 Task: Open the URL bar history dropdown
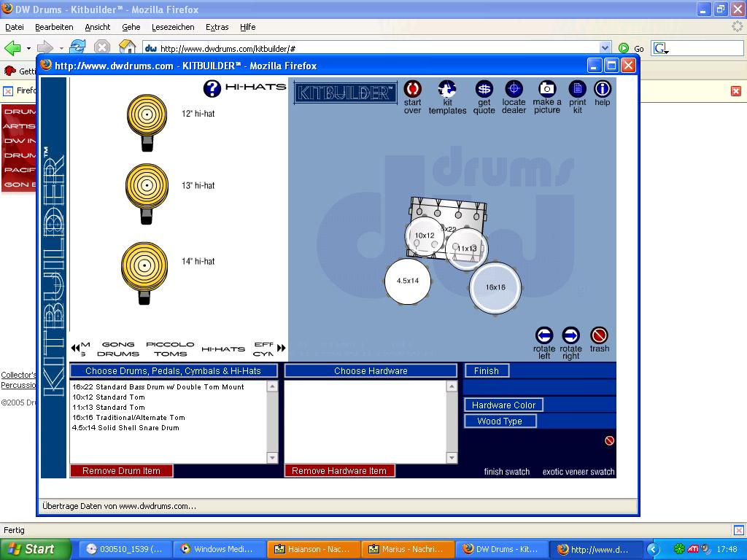(605, 47)
